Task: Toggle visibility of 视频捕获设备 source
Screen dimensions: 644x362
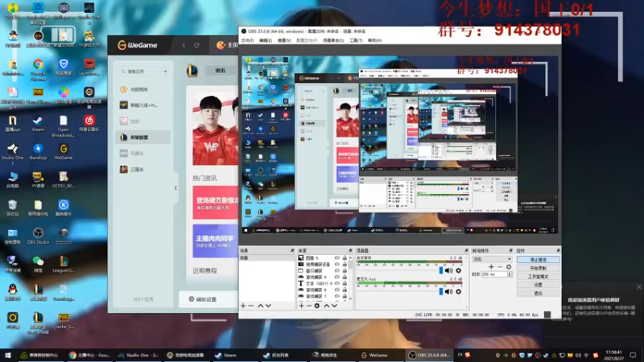Action: coord(337,265)
